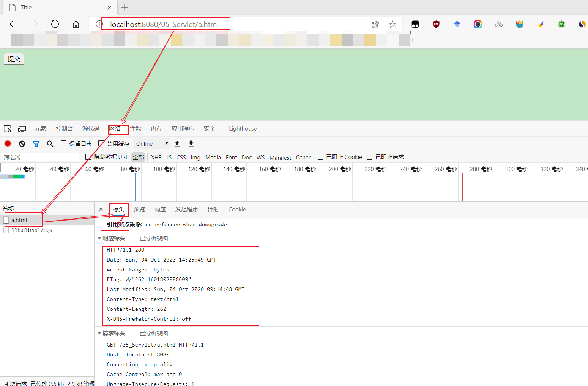
Task: Open the Online throttling dropdown
Action: (x=152, y=143)
